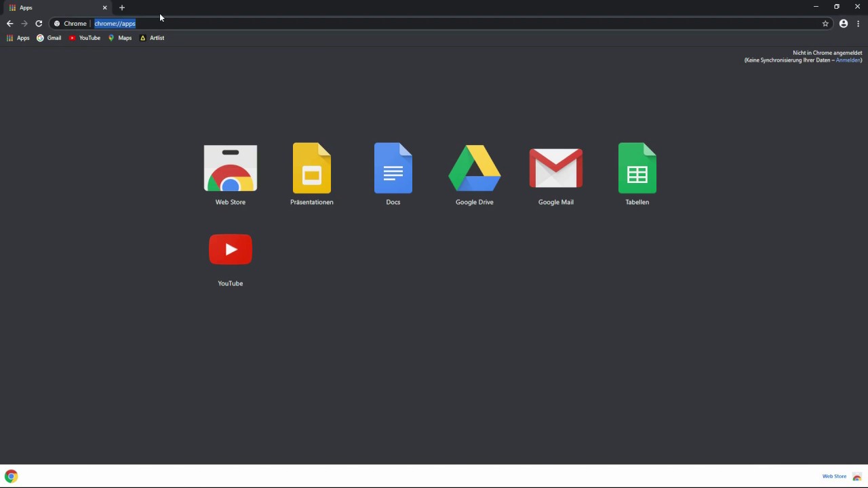Launch the Präsentationen app
The width and height of the screenshot is (868, 488).
pos(312,169)
